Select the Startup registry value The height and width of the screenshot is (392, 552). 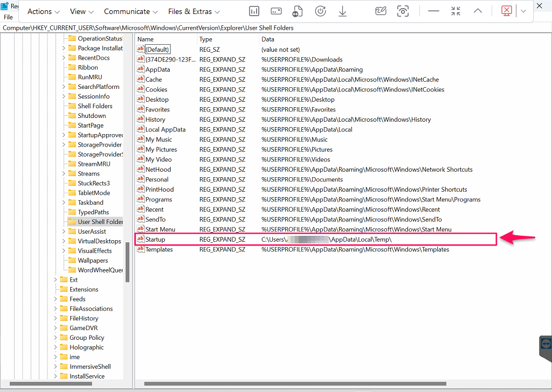click(x=155, y=239)
